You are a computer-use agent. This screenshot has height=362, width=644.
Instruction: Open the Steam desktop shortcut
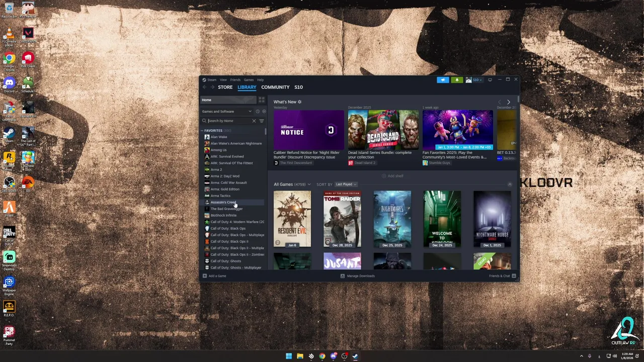pos(9,135)
